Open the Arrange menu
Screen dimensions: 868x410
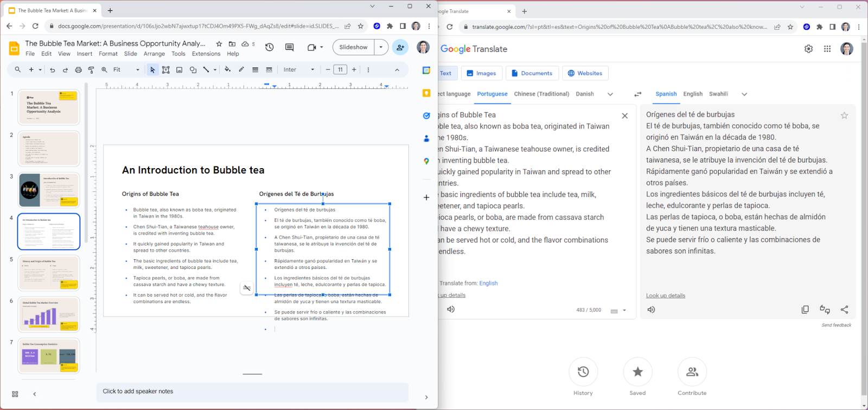(x=154, y=54)
